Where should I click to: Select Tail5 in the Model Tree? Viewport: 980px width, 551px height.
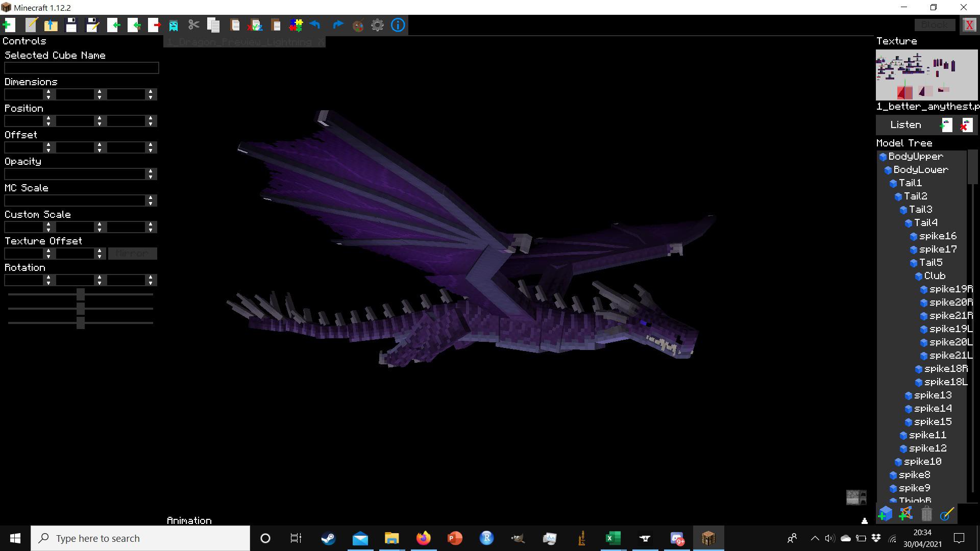click(x=930, y=263)
